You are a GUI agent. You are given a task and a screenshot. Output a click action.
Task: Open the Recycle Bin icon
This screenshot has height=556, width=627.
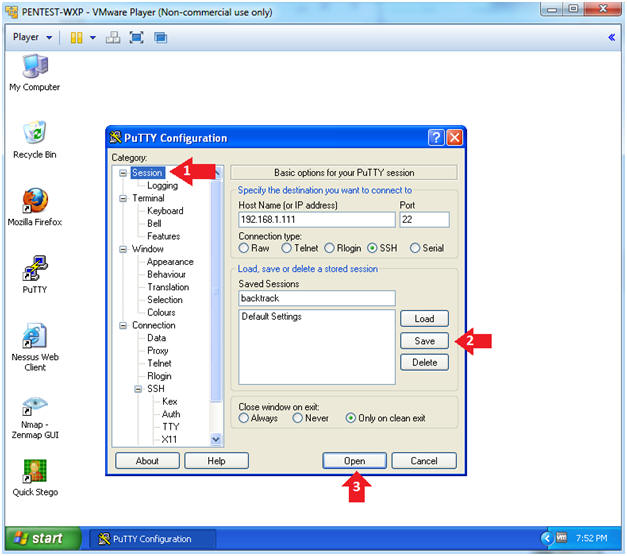click(x=35, y=140)
